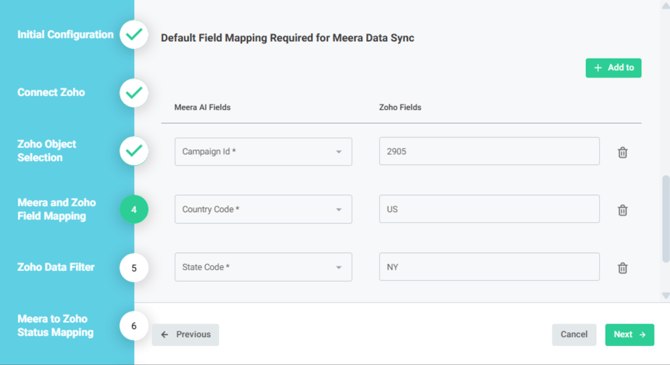670x365 pixels.
Task: Open Zoho Object Selection step label
Action: [x=47, y=150]
